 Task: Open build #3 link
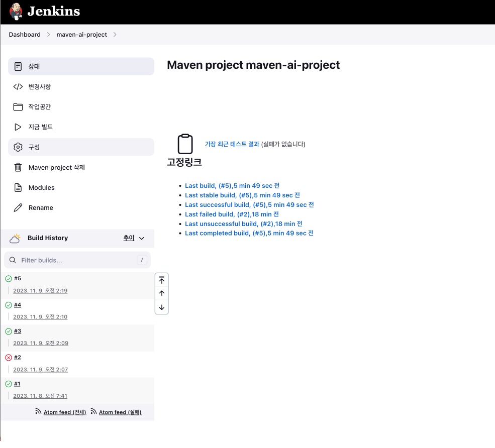coord(18,331)
